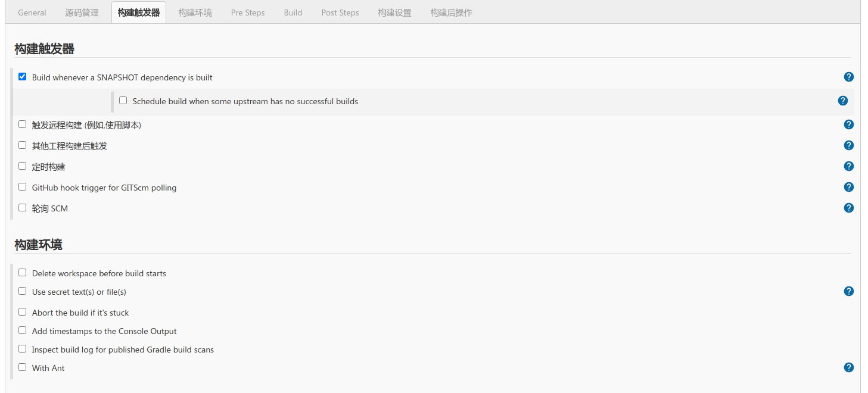Screen dimensions: 868x393
Task: Tick the Abort the build if it's stuck option
Action: 23,312
